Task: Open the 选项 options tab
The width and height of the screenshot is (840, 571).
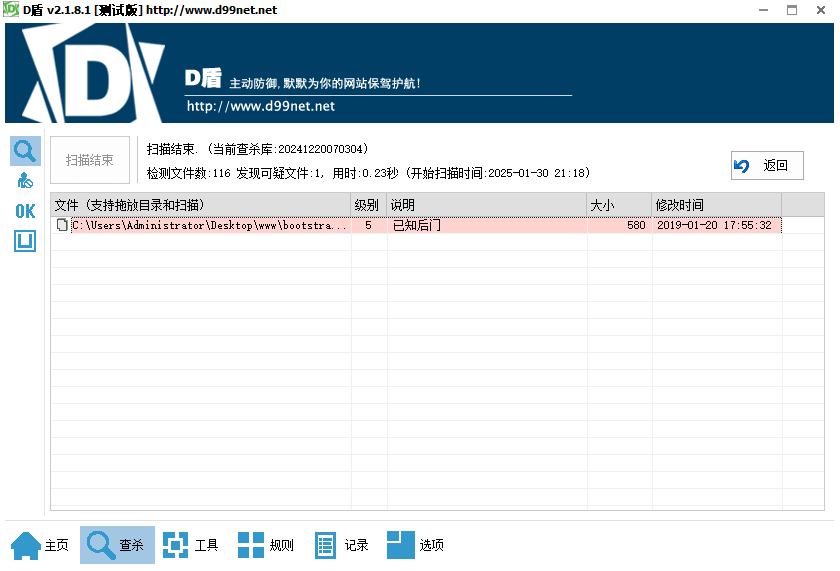Action: click(x=416, y=545)
